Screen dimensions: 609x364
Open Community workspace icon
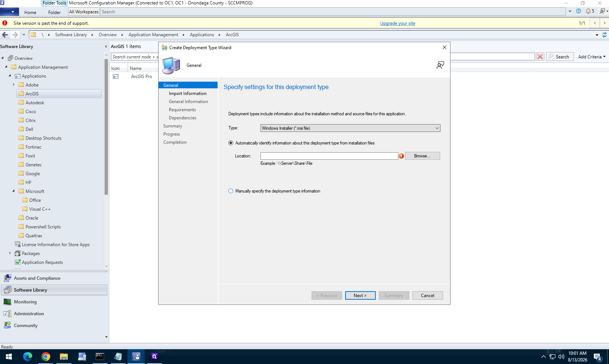point(7,326)
